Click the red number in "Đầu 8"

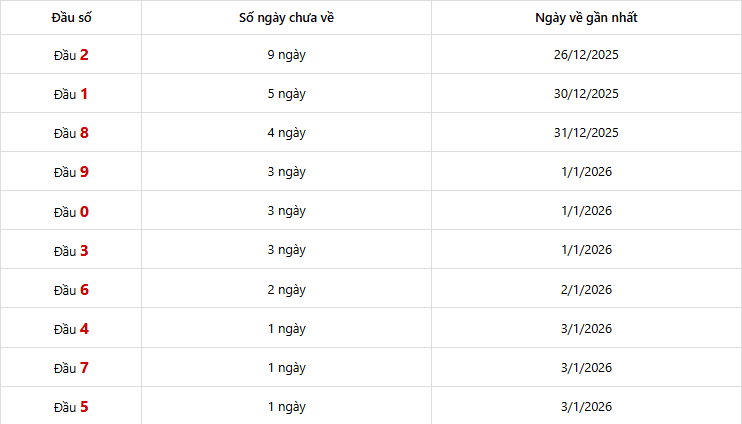(x=84, y=133)
